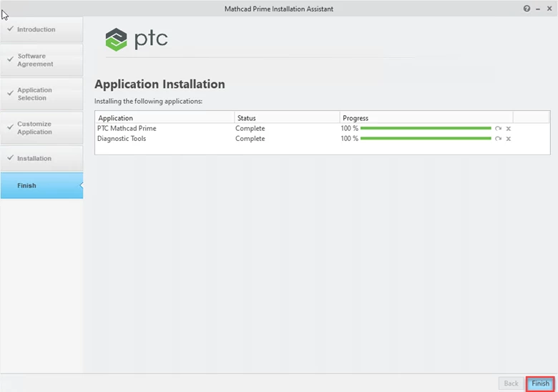Click Complete status of Diagnostic Tools
The width and height of the screenshot is (558, 392).
(250, 138)
